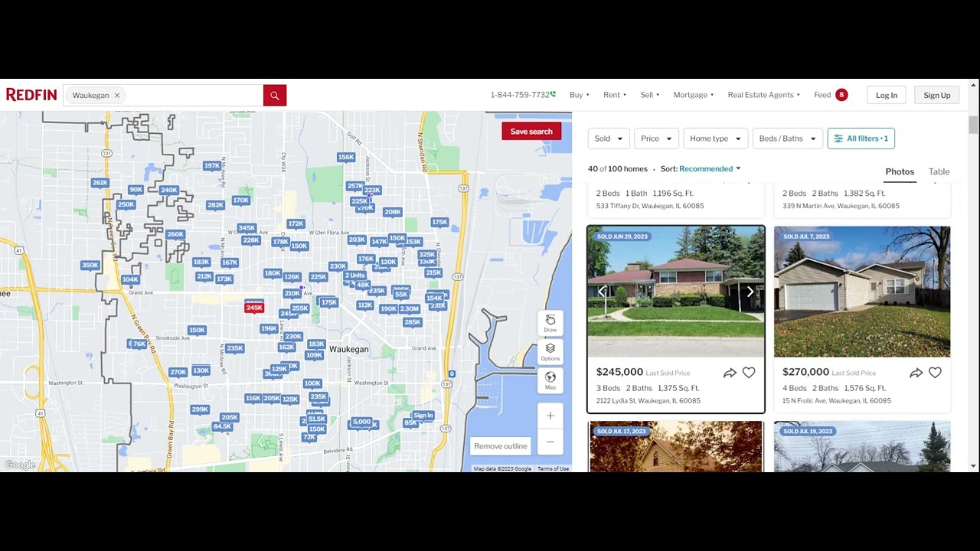
Task: Click the 261K map marker
Action: tap(100, 183)
